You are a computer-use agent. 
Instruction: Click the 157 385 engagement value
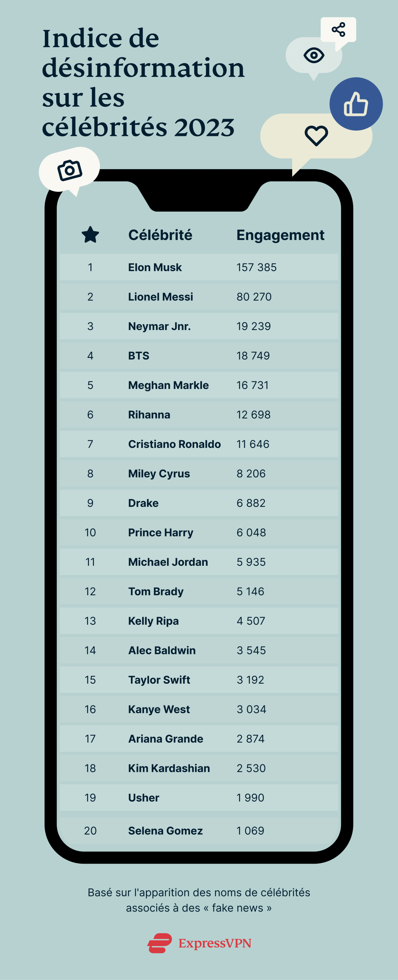256,267
